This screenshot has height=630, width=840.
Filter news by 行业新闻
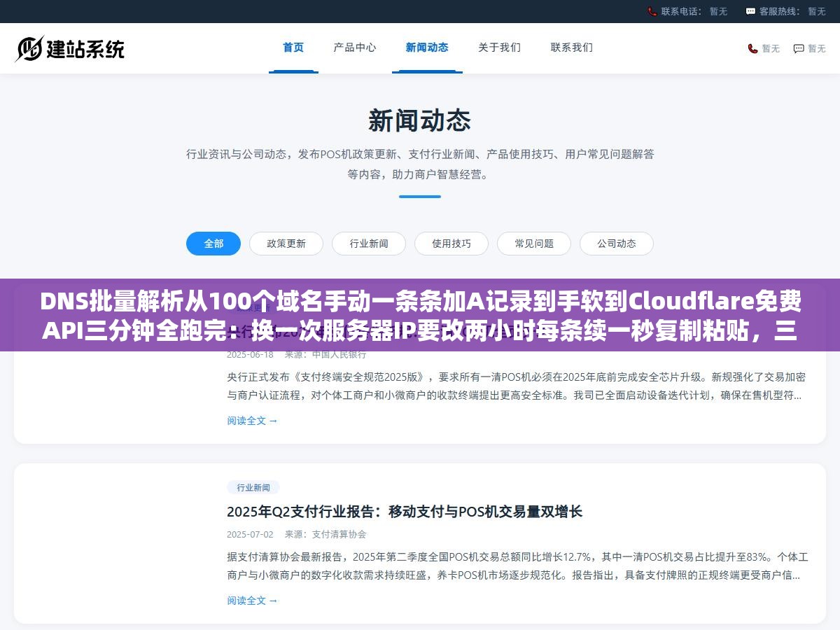click(x=369, y=244)
